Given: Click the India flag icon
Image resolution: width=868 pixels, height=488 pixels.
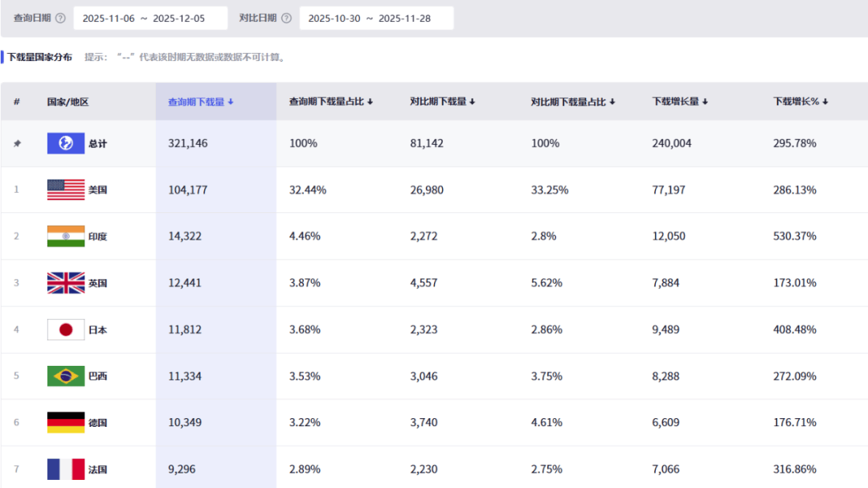Looking at the screenshot, I should coord(66,236).
